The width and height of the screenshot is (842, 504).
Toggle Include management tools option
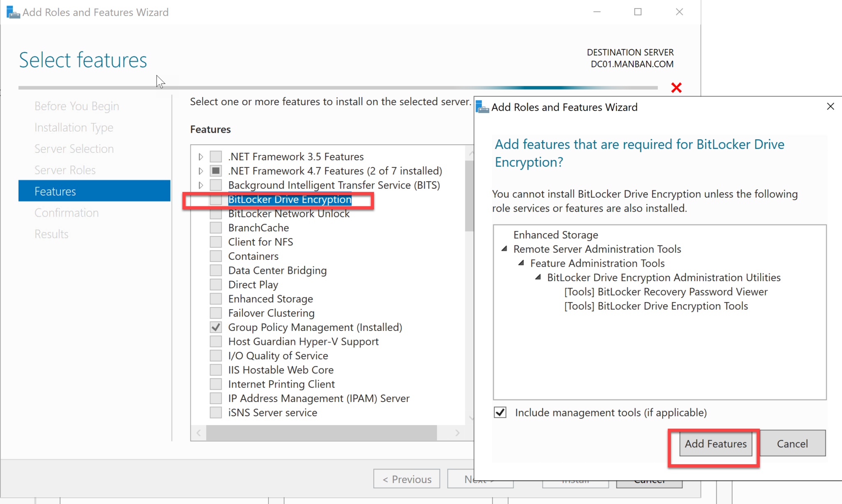(x=500, y=412)
